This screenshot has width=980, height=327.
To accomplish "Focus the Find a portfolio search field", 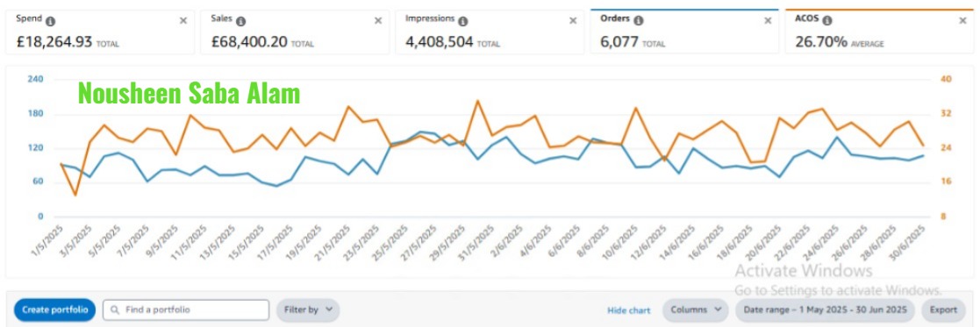I will [186, 309].
